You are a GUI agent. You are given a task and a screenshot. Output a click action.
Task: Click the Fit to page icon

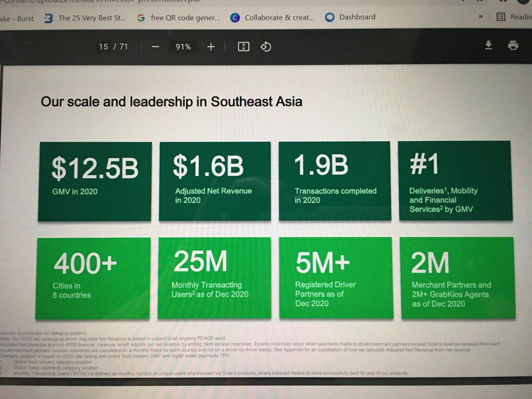pos(243,47)
